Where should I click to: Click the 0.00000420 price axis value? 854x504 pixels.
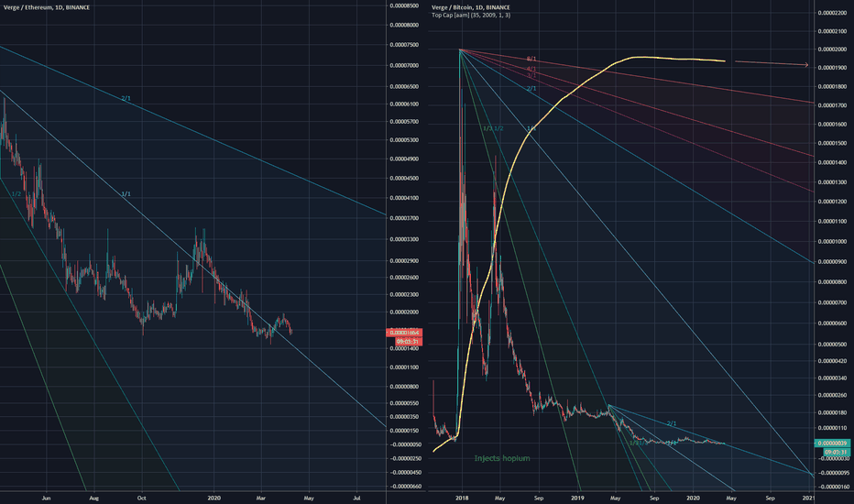coord(833,361)
